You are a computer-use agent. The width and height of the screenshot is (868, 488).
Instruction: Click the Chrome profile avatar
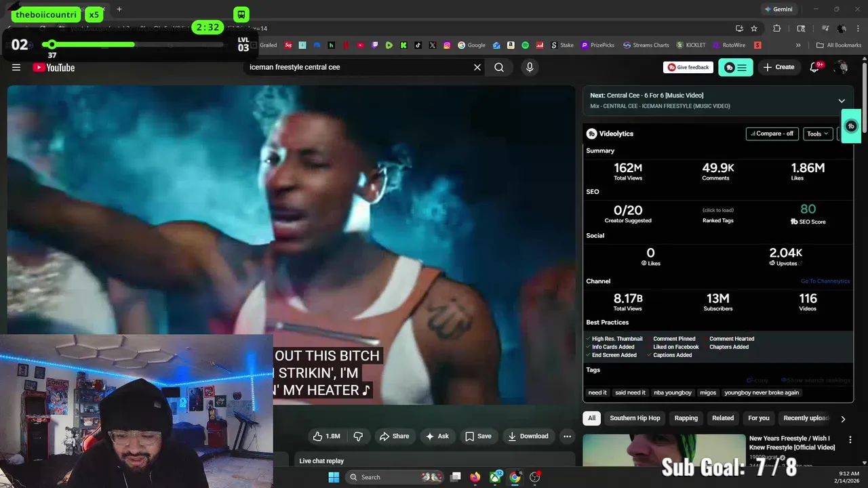(842, 28)
